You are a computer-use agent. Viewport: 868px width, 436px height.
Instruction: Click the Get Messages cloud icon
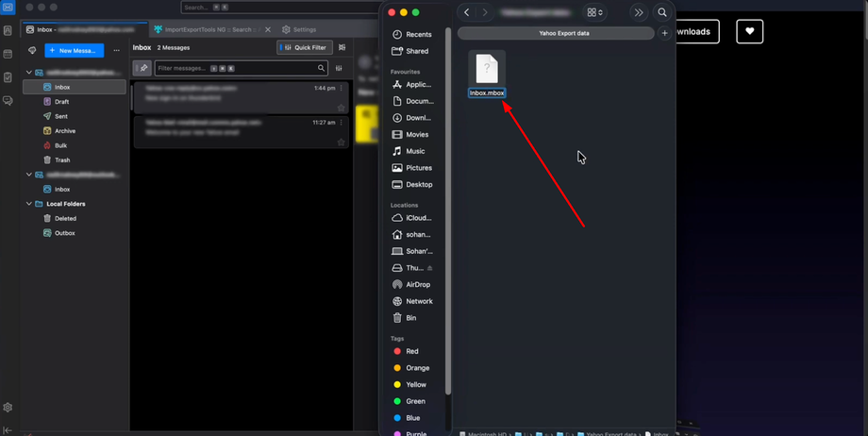point(32,50)
